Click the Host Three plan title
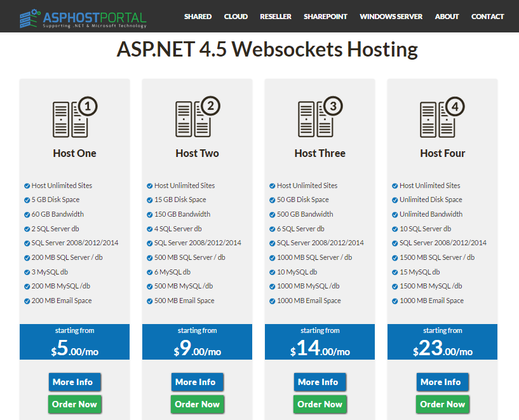Viewport: 519px width, 420px height. click(x=320, y=153)
